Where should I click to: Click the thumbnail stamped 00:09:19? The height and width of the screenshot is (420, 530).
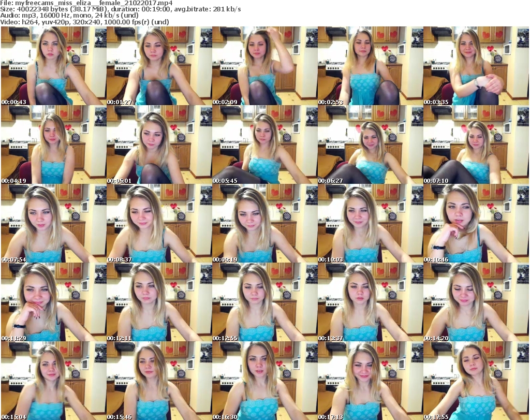pos(264,223)
